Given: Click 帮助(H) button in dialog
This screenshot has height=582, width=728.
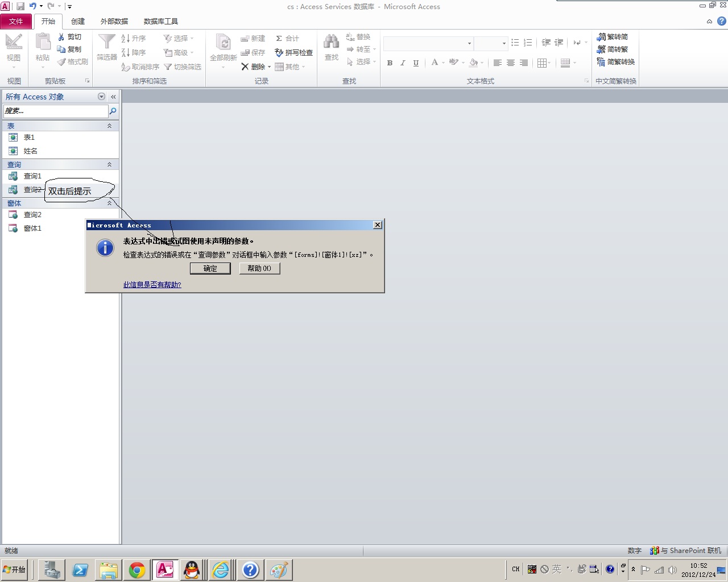Looking at the screenshot, I should [x=259, y=268].
